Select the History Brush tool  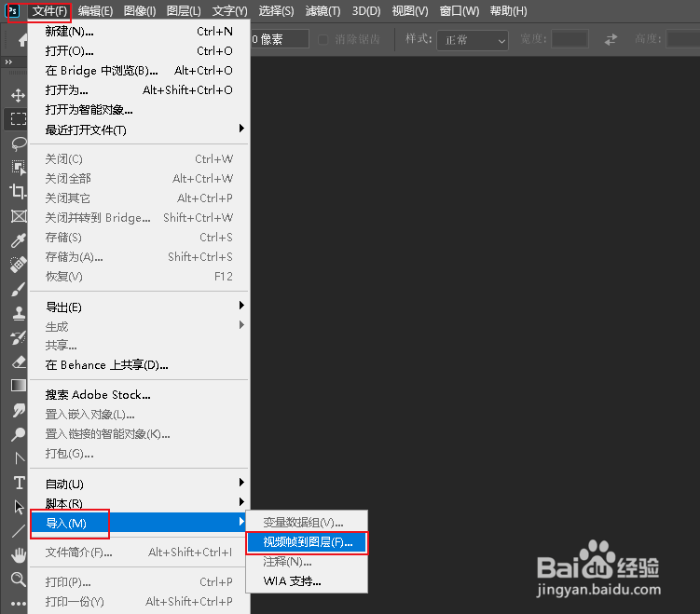click(18, 338)
